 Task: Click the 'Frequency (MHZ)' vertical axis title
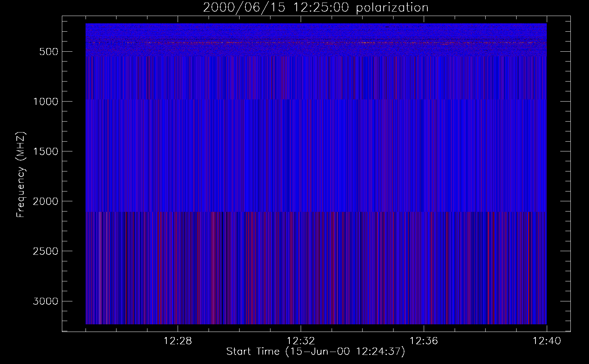click(x=21, y=175)
